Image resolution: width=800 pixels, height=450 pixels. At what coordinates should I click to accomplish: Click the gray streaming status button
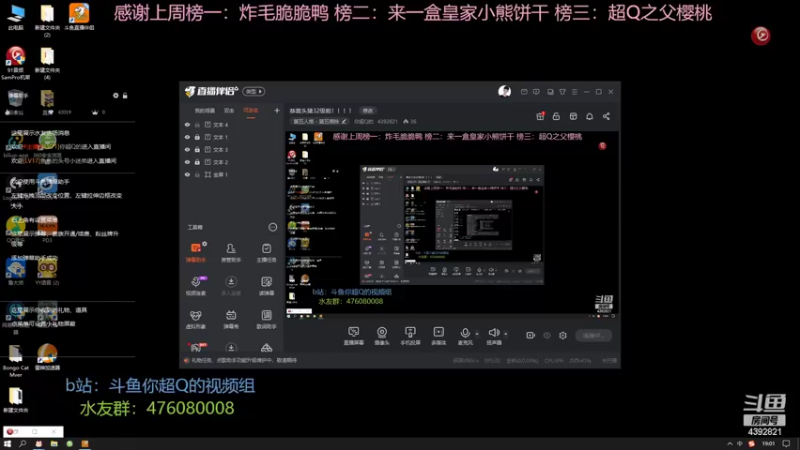tap(594, 335)
